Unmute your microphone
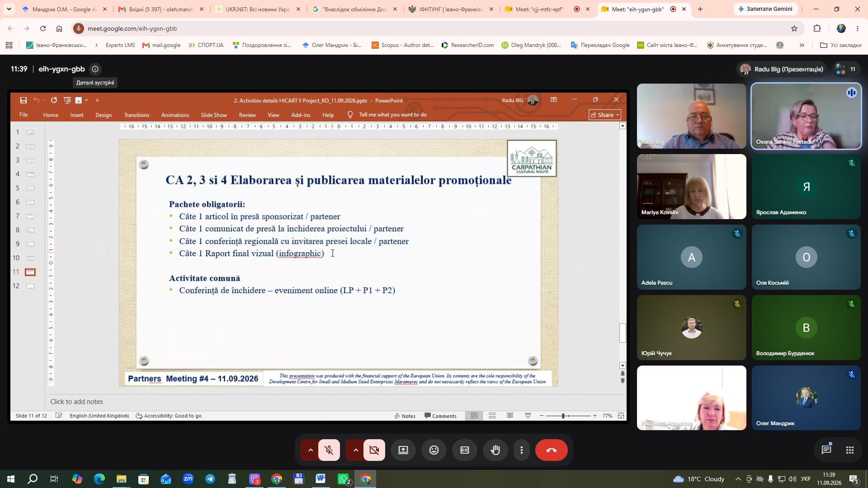Image resolution: width=868 pixels, height=488 pixels. pos(329,450)
